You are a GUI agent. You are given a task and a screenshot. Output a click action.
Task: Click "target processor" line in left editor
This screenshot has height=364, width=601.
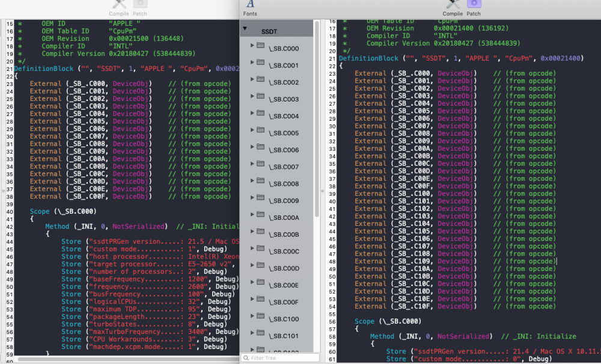coord(148,264)
